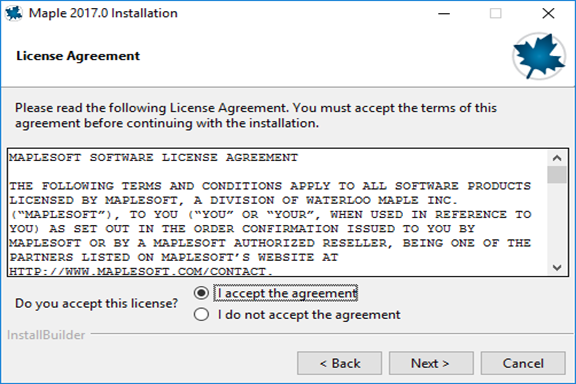Screen dimensions: 576x384
Task: Click the greyed-out maximize window button
Action: (x=496, y=14)
